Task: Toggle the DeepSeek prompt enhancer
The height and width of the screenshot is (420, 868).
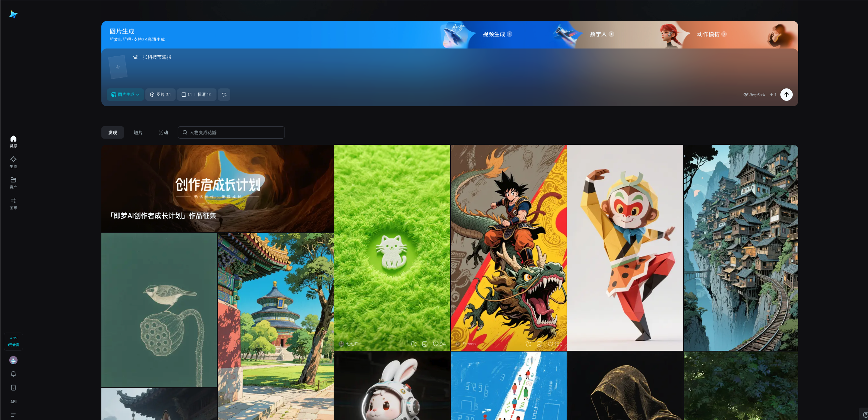Action: click(x=754, y=95)
